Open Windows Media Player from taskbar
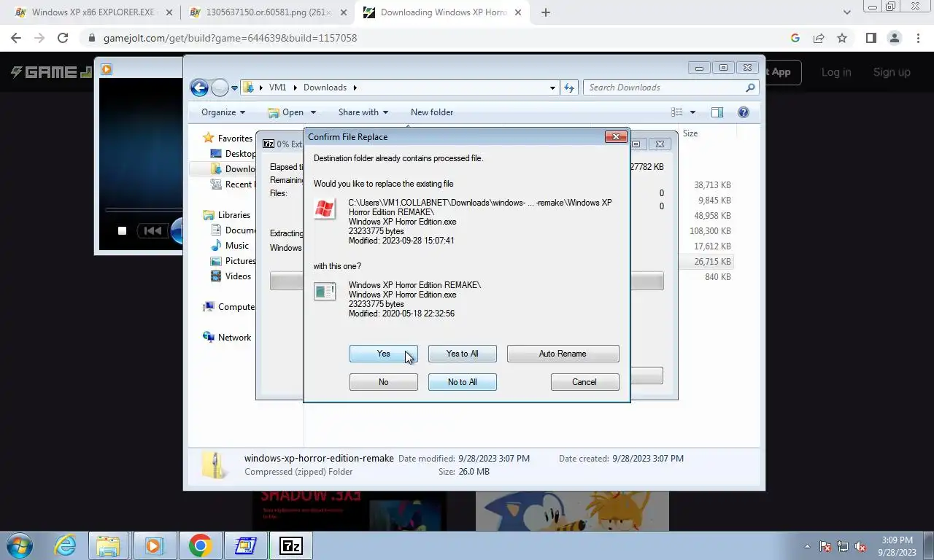The width and height of the screenshot is (934, 560). (x=153, y=545)
